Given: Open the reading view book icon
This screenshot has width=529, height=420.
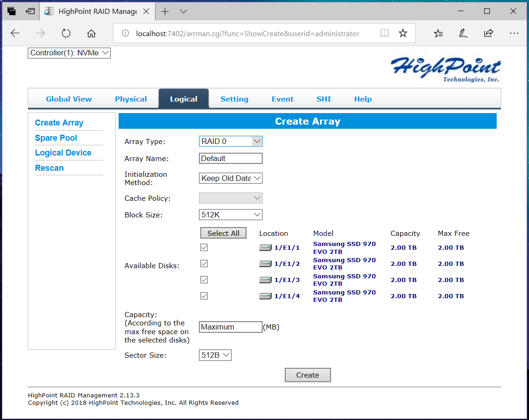Looking at the screenshot, I should coord(384,33).
